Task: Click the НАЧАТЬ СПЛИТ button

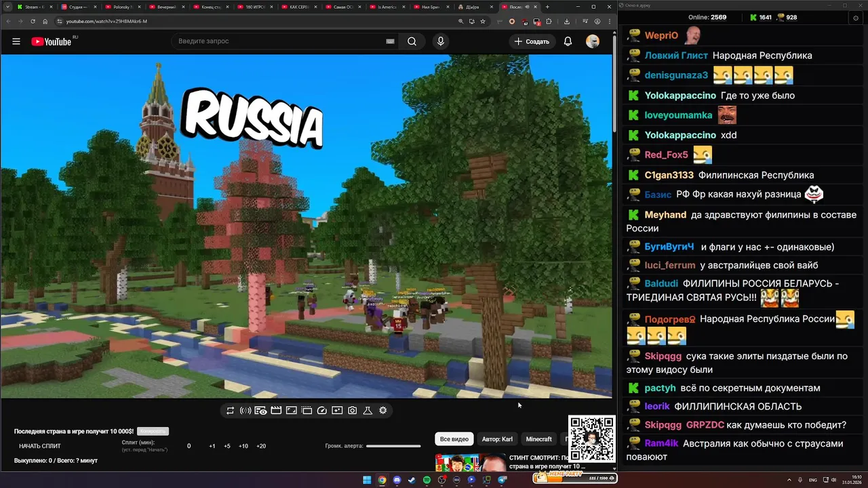Action: (x=40, y=446)
